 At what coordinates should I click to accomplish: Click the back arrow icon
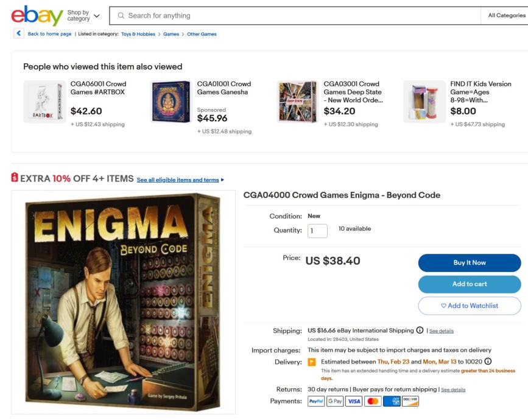(19, 34)
